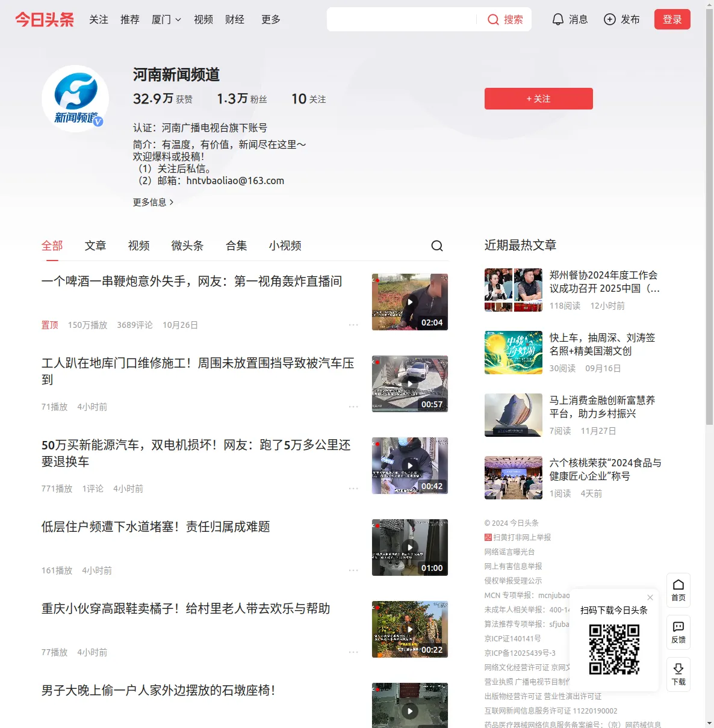The width and height of the screenshot is (714, 728).
Task: Expand 更多信息 about the account
Action: coord(154,202)
